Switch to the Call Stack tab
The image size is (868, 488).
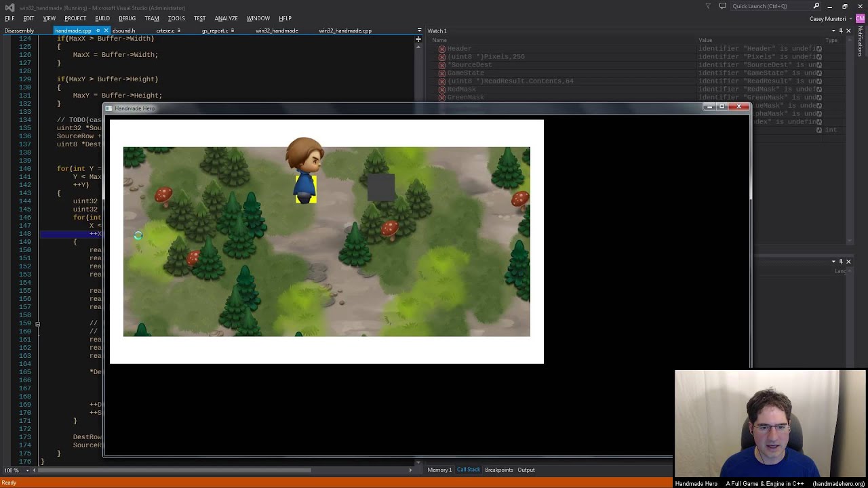(468, 470)
